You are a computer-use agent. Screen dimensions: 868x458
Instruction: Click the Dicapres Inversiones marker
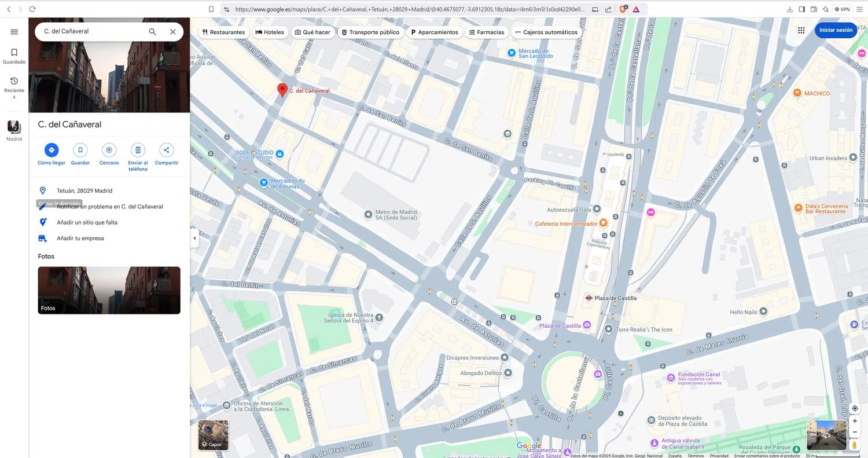point(505,358)
